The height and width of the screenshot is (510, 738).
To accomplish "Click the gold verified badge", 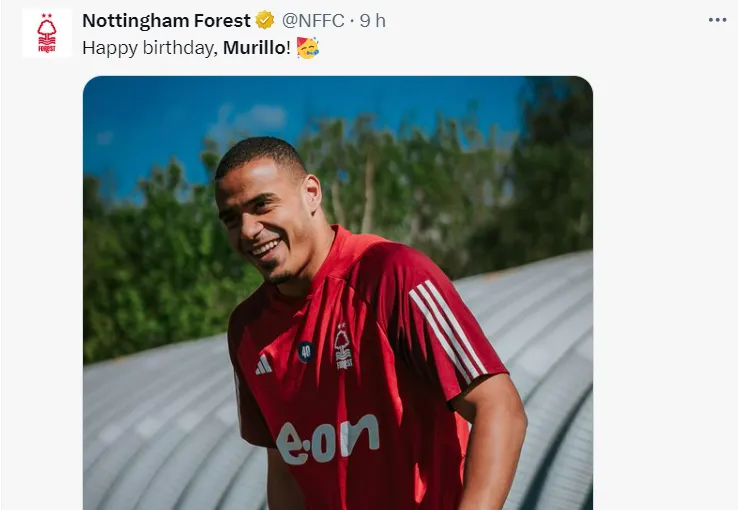I will pos(265,20).
